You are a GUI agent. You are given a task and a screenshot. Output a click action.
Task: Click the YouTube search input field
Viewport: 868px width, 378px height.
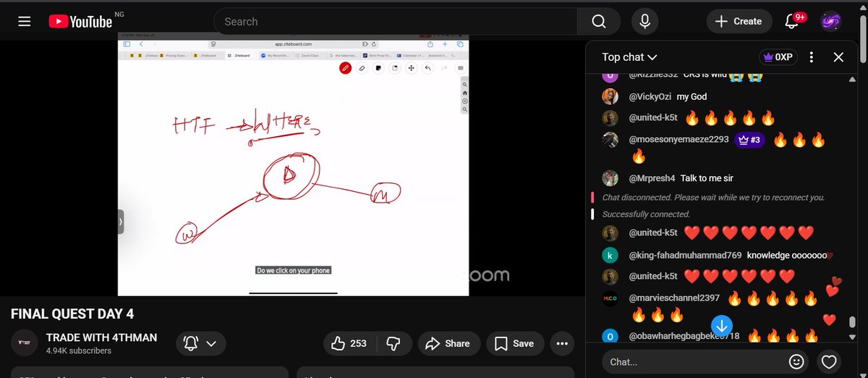pyautogui.click(x=395, y=22)
